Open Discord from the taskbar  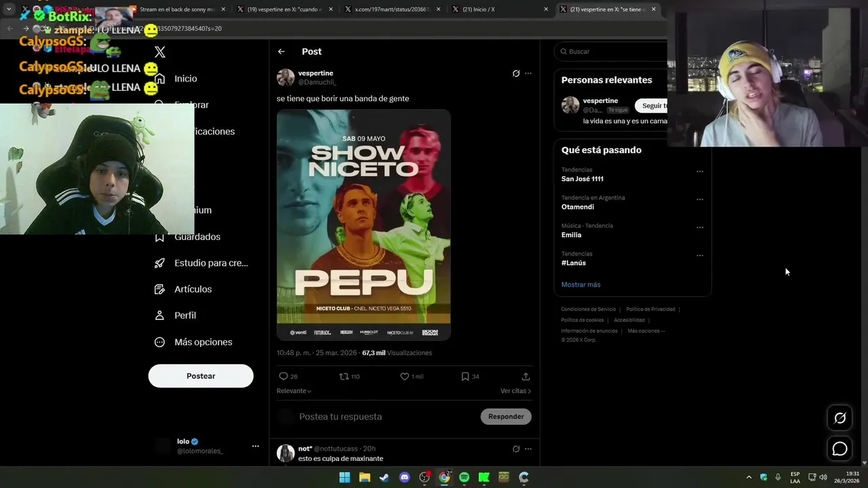(405, 477)
